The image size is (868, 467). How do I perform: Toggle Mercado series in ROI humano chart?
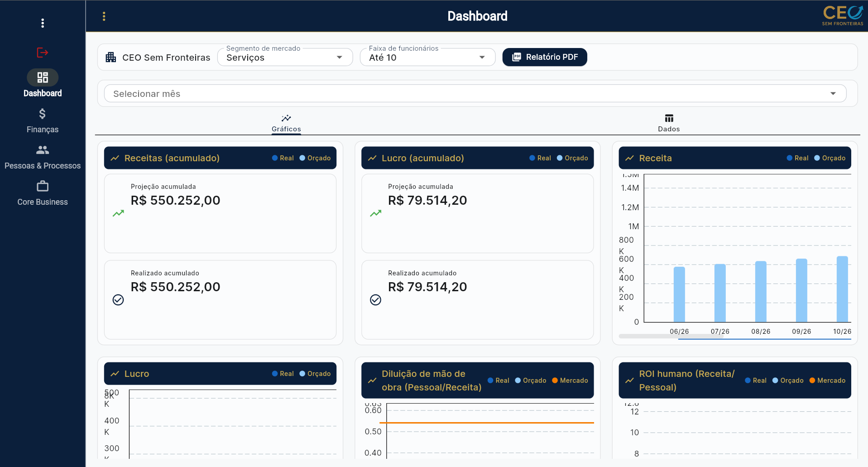[827, 380]
